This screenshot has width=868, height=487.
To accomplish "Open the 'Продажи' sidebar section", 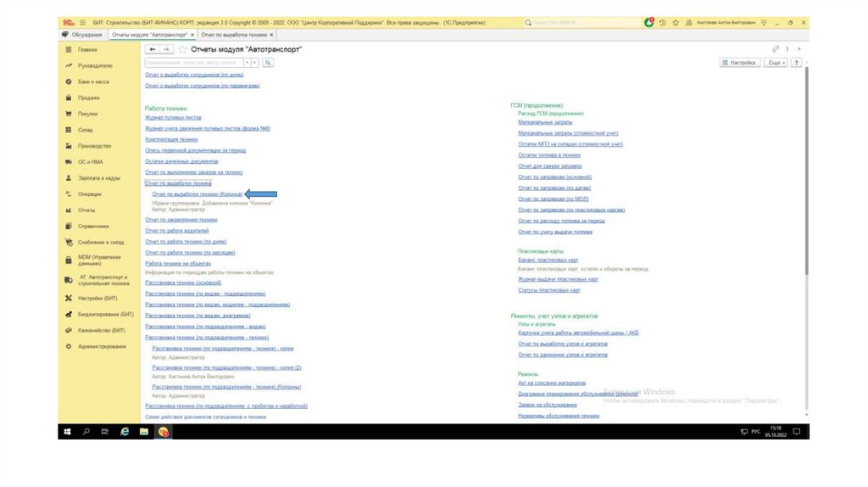I will [x=88, y=98].
